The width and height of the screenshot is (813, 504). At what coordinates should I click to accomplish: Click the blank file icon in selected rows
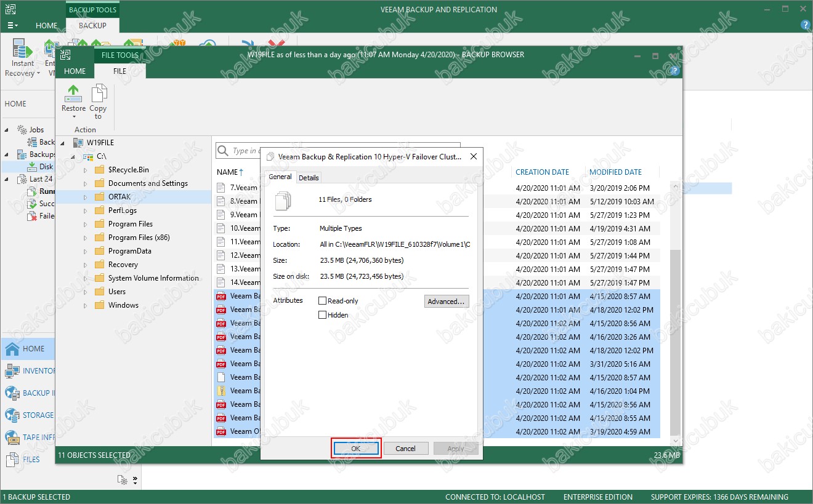tap(222, 377)
